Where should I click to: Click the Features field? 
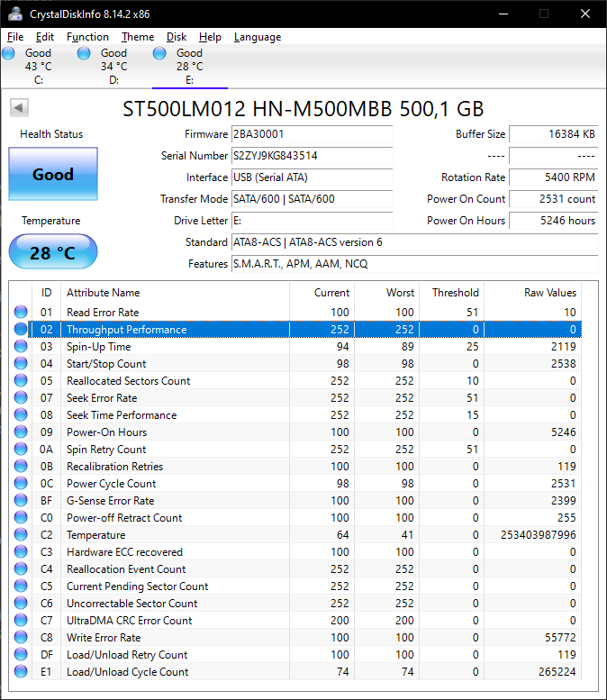tap(414, 264)
